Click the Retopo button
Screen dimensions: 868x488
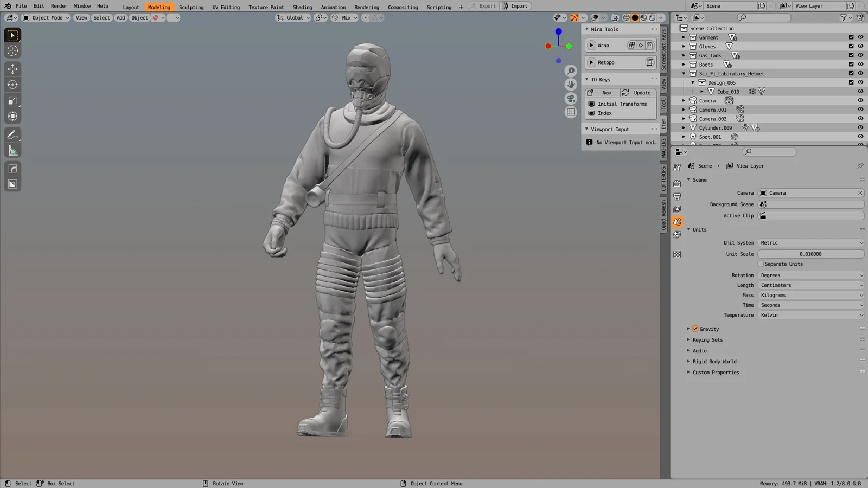(606, 62)
